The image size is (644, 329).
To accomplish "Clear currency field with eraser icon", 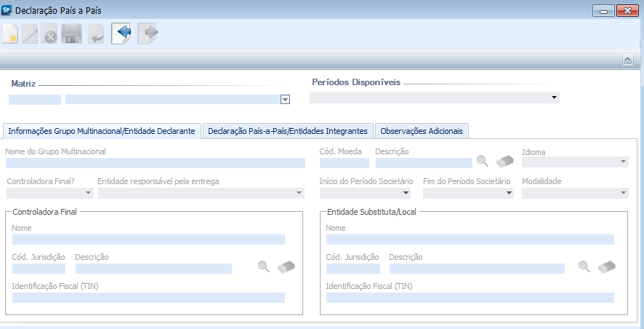I will 505,162.
